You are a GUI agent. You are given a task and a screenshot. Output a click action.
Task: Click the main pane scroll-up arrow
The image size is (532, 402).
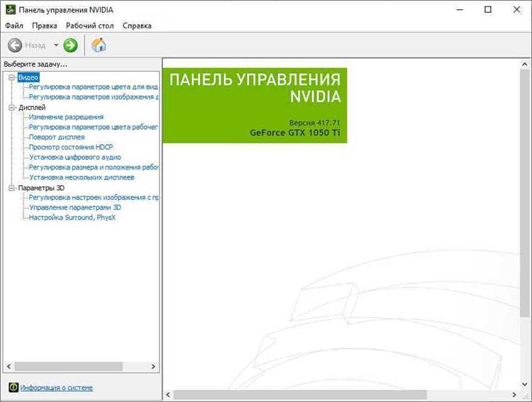coord(524,64)
